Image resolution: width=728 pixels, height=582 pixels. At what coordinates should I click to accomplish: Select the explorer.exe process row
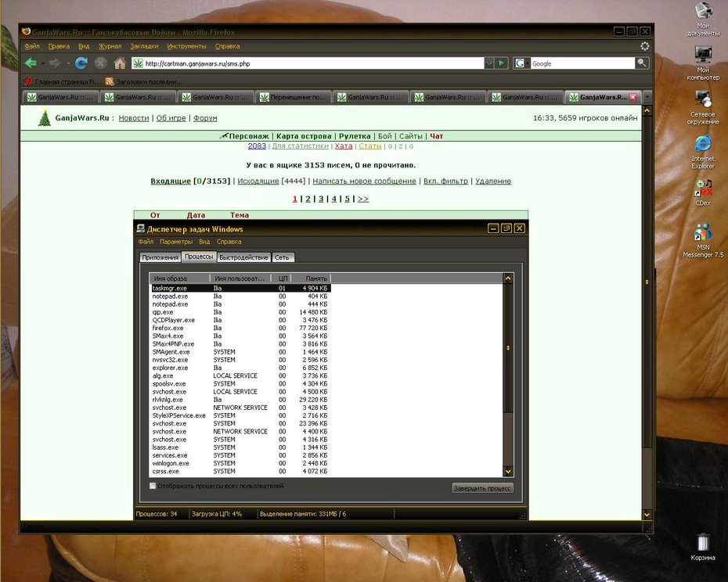pos(240,368)
